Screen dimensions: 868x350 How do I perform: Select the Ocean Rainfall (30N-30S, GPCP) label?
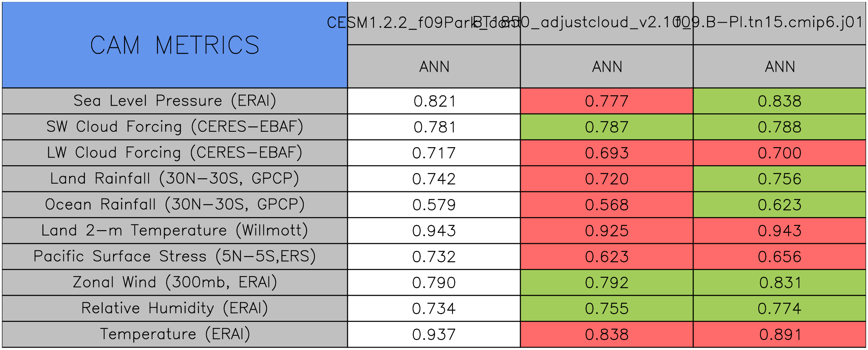click(x=175, y=205)
